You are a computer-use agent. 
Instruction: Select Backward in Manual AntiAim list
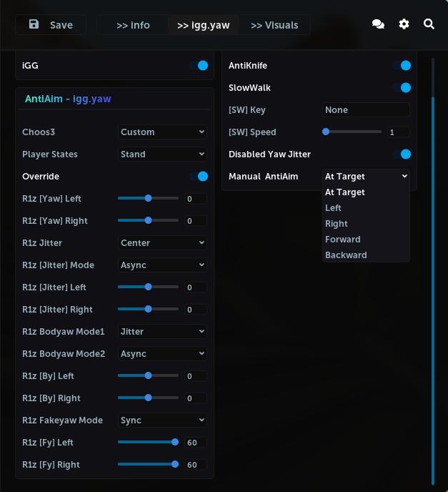346,255
